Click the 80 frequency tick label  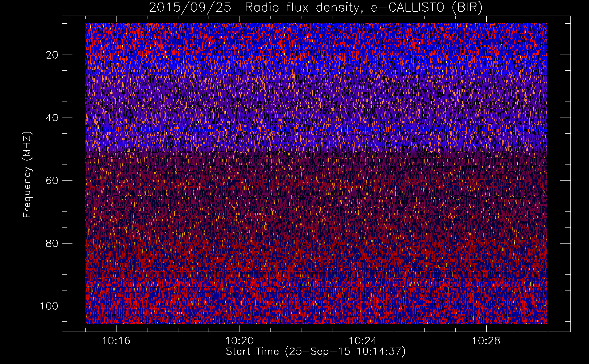click(x=52, y=243)
